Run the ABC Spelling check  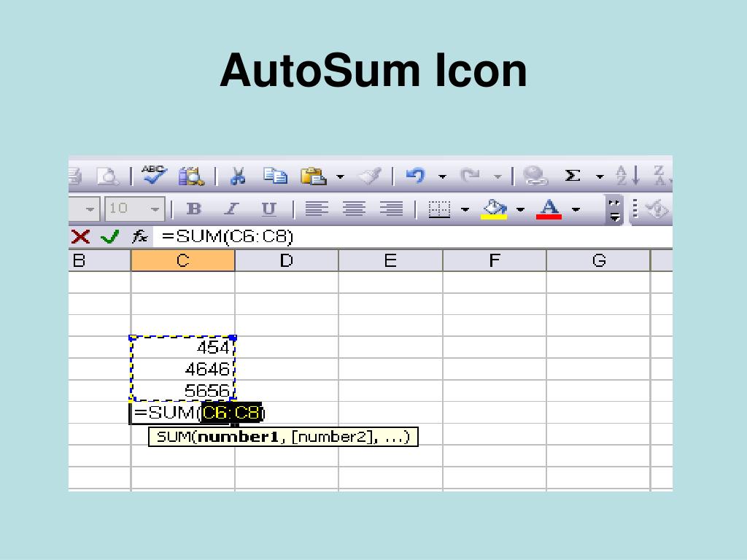tap(154, 175)
